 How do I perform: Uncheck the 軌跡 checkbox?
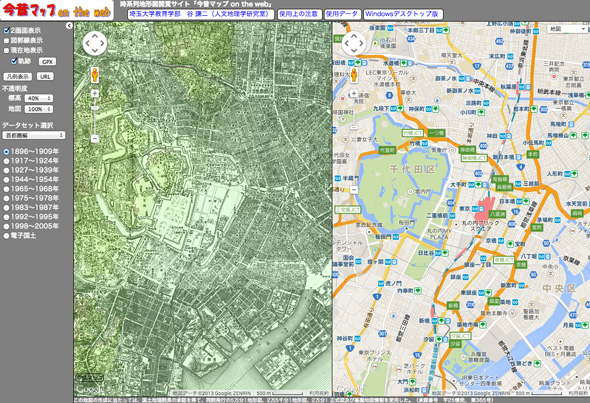(x=14, y=61)
